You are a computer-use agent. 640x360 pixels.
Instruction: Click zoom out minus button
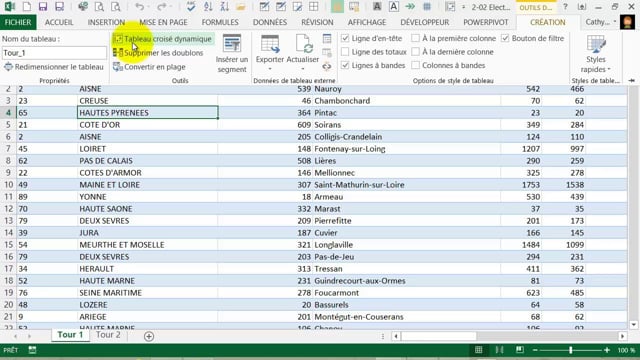535,350
